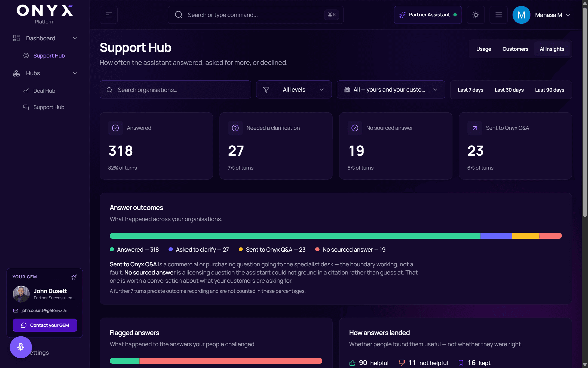
Task: Click the ⌘K shortcut badge
Action: (x=332, y=15)
